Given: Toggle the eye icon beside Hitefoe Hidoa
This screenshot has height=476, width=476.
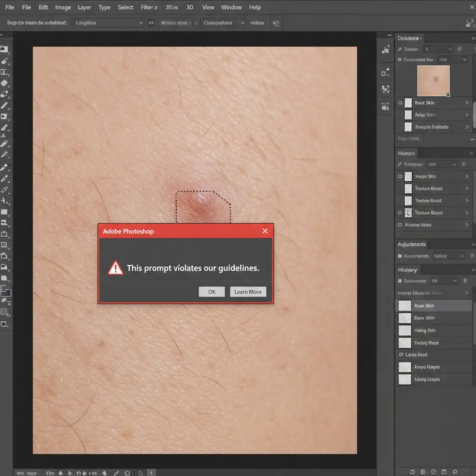Looking at the screenshot, I should pyautogui.click(x=400, y=225).
